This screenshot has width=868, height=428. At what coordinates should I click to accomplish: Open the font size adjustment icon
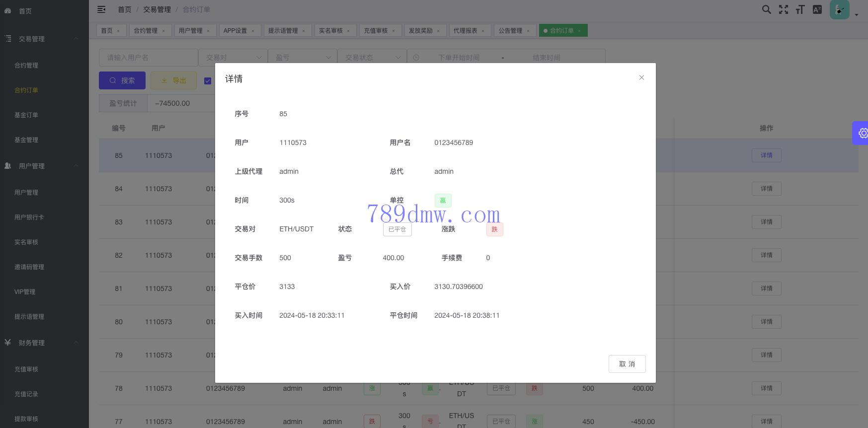[x=800, y=9]
